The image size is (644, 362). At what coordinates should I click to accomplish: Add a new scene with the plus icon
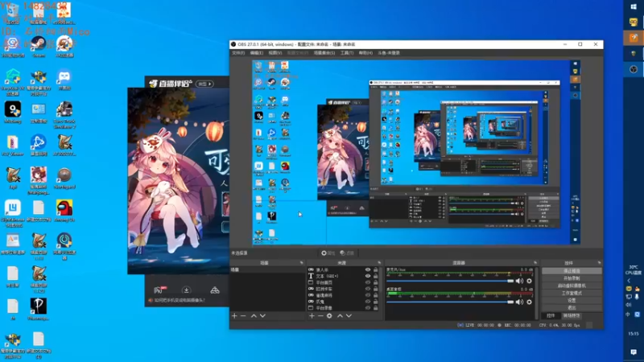click(234, 315)
